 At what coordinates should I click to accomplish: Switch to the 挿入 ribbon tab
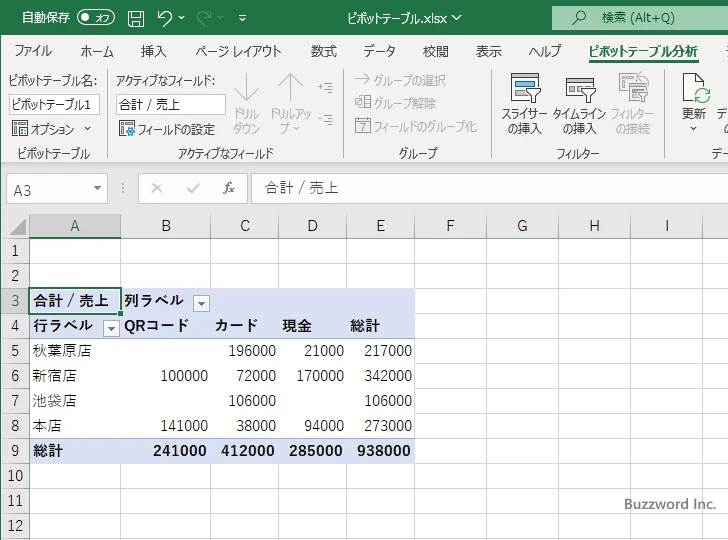pyautogui.click(x=154, y=51)
